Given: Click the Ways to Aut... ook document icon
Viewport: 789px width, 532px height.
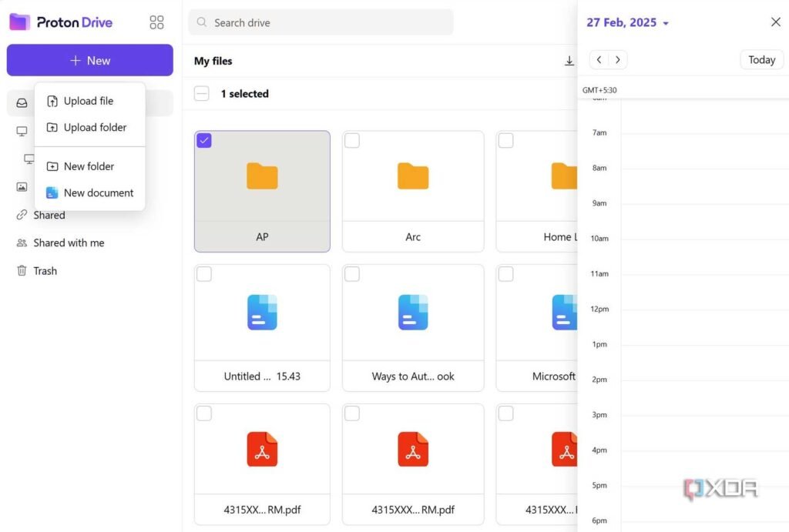Looking at the screenshot, I should (413, 313).
